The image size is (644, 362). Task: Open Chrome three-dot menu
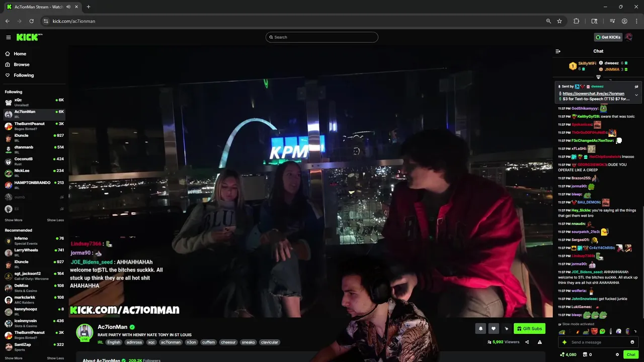[x=636, y=21]
